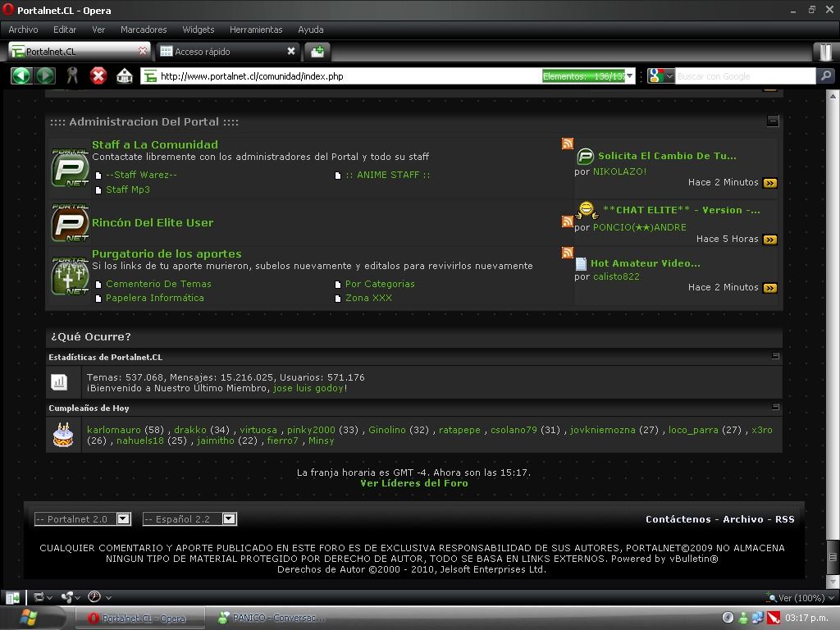Image resolution: width=840 pixels, height=630 pixels.
Task: Click the Rincón Del Elite User forum logo
Action: coord(70,222)
